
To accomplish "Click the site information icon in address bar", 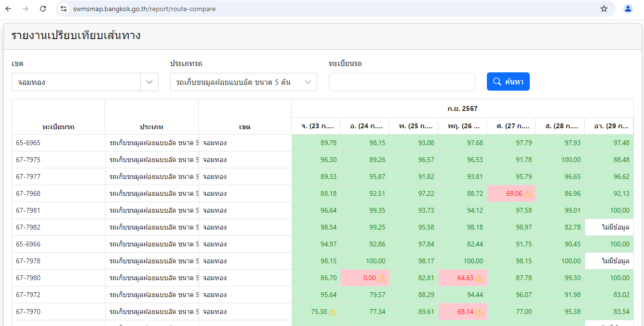I will pos(64,9).
